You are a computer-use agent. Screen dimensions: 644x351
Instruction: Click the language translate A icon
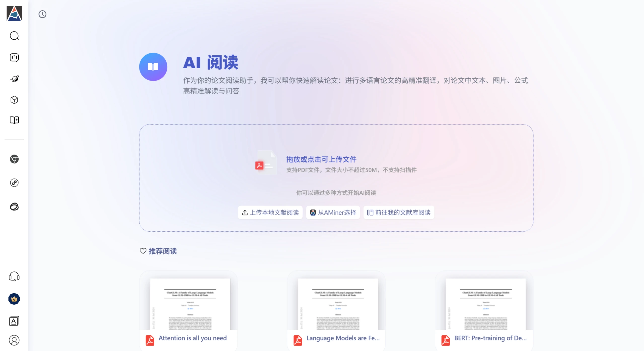(14, 321)
